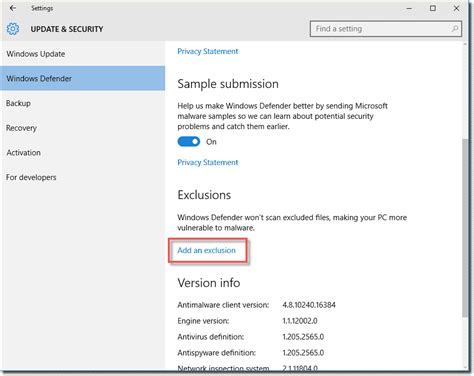Click the Exclusions section heading
474x376 pixels.
tap(204, 195)
